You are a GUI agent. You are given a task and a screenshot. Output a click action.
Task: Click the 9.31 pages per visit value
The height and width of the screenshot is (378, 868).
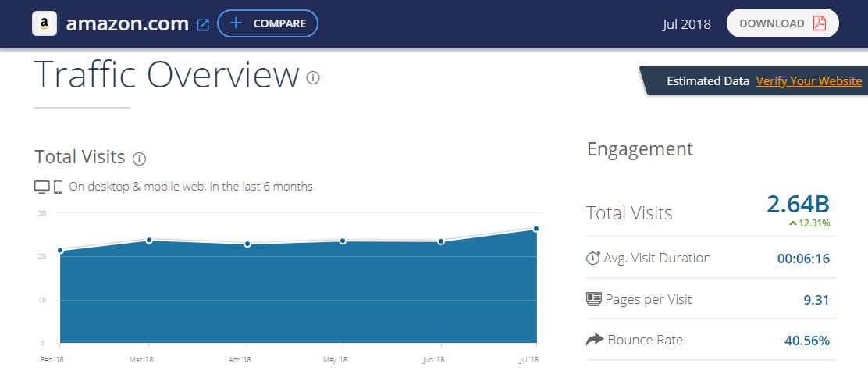tap(816, 300)
